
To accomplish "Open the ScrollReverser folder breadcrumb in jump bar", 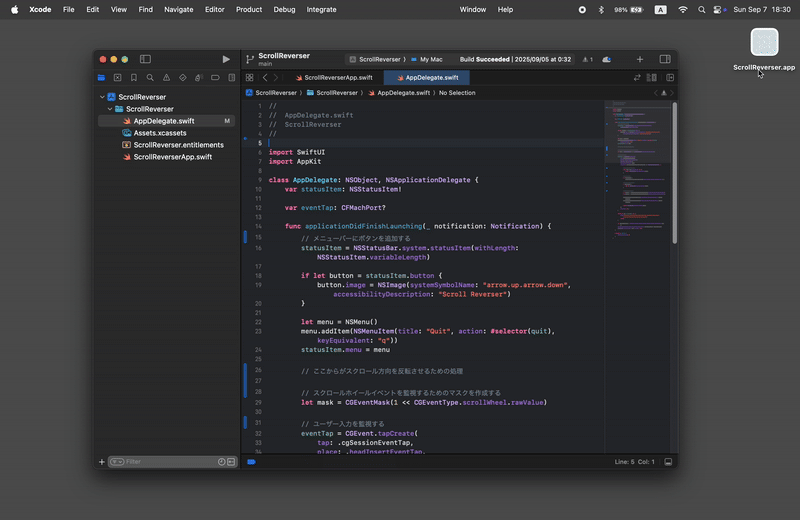I will pos(332,93).
